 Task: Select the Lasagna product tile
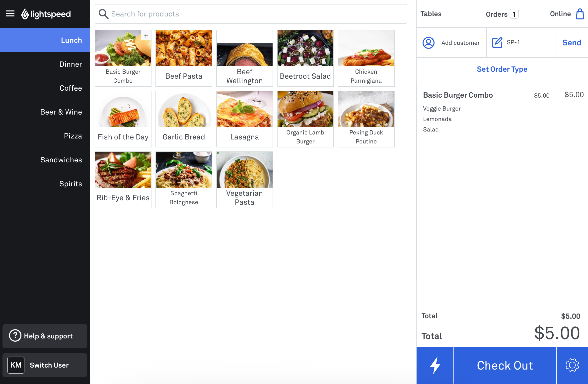click(x=245, y=119)
